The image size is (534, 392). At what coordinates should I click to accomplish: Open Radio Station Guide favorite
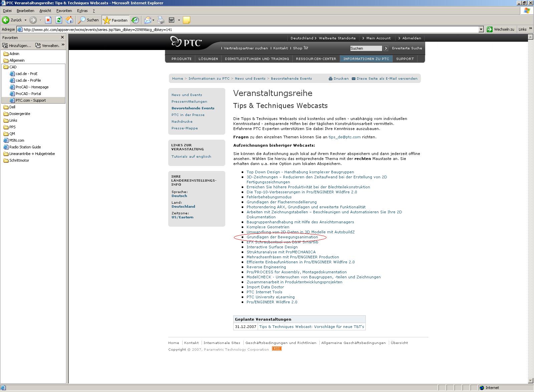[x=22, y=147]
